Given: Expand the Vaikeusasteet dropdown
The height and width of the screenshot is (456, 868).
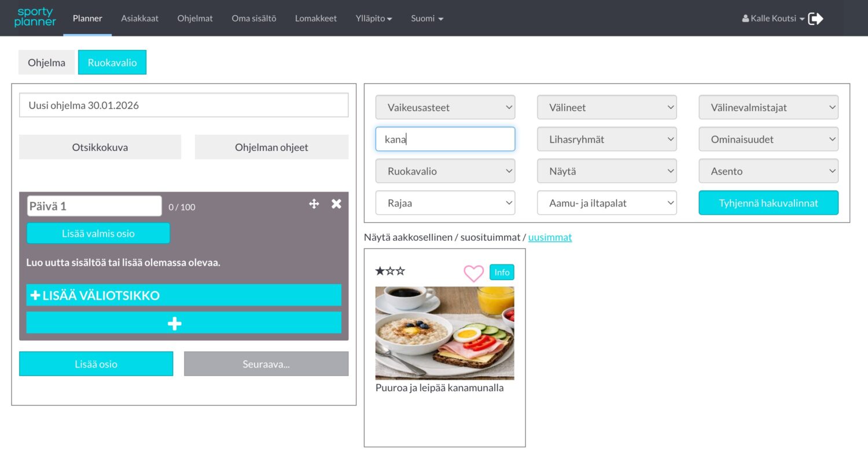Looking at the screenshot, I should pyautogui.click(x=445, y=108).
